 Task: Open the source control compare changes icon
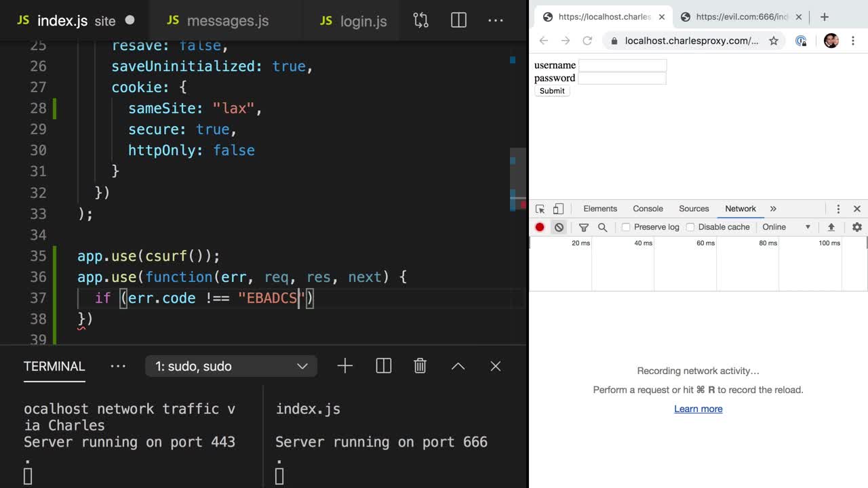tap(420, 20)
